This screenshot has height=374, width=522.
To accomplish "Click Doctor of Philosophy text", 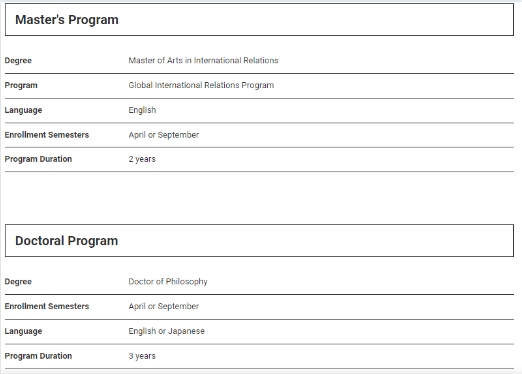I will pyautogui.click(x=168, y=282).
